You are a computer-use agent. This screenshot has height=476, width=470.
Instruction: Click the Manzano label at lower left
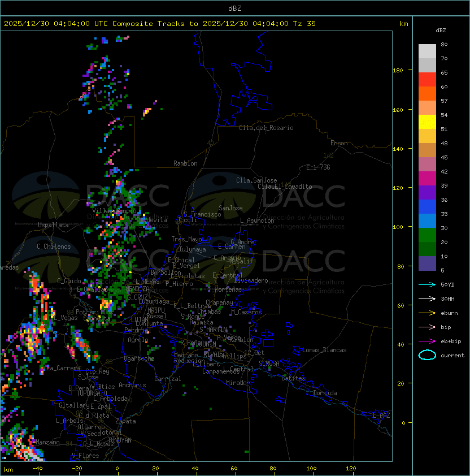47,442
